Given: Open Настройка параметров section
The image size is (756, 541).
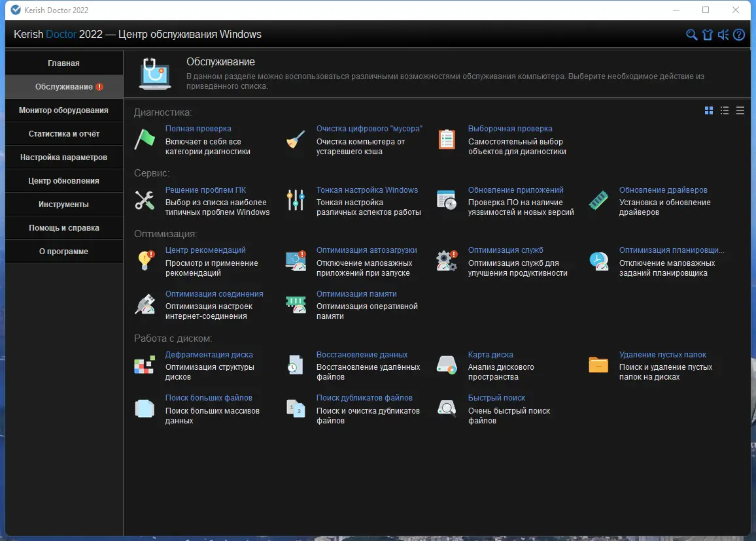Looking at the screenshot, I should point(63,157).
